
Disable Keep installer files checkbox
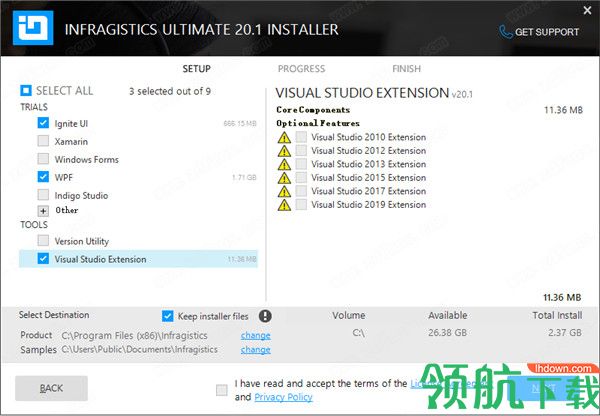(168, 316)
